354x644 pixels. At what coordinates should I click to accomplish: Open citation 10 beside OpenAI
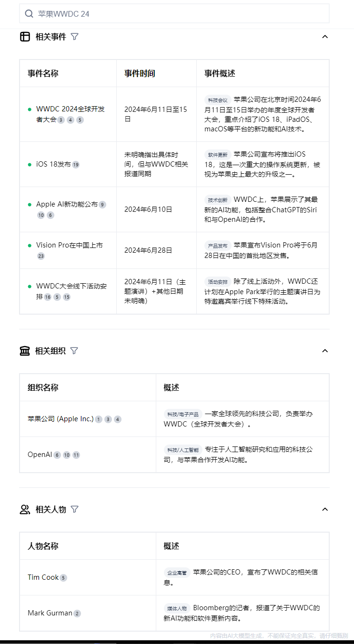coord(67,455)
